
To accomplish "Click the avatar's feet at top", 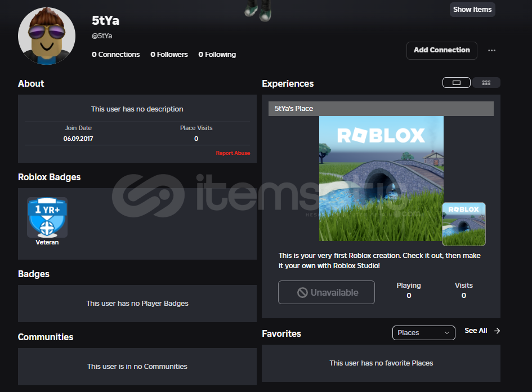I will click(258, 11).
